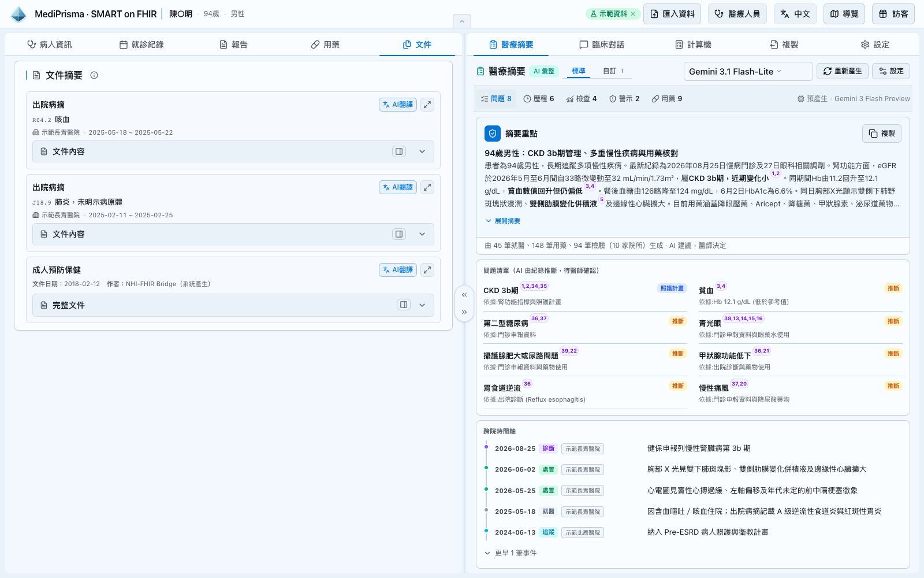Screen dimensions: 924x578
Task: Open 青光眼 problem entry
Action: click(800, 328)
